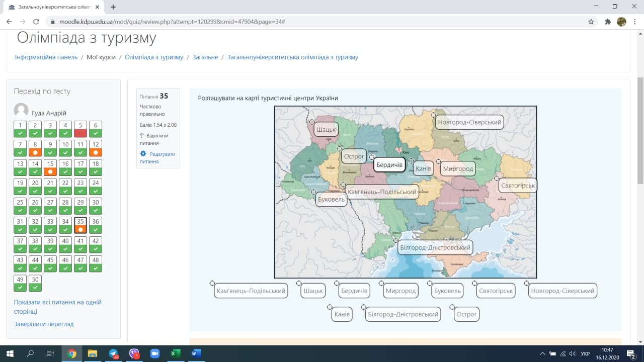Screen dimensions: 644x362
Task: Go to question 12 in quiz navigation
Action: coord(96,148)
